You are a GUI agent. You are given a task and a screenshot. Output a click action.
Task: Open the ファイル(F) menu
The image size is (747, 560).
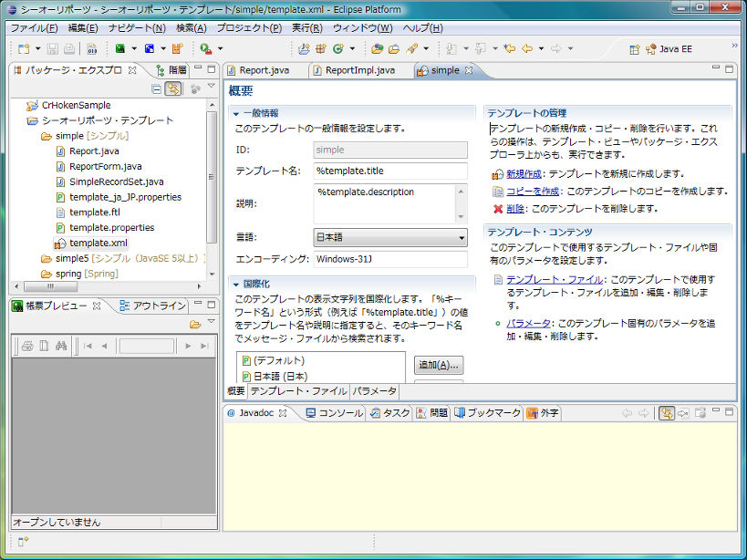click(x=34, y=28)
